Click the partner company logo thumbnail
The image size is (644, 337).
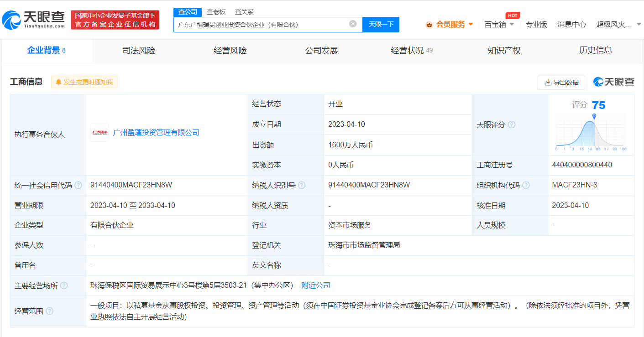99,133
